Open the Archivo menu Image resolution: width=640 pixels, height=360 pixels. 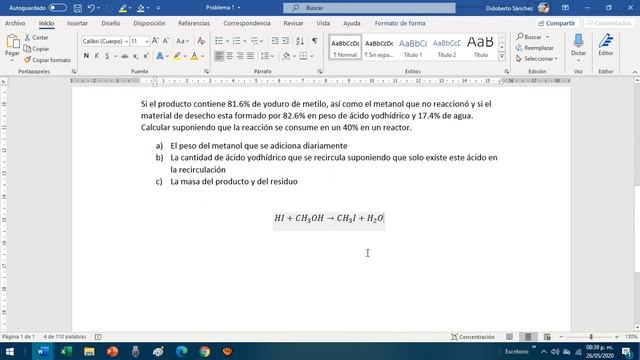(x=15, y=23)
